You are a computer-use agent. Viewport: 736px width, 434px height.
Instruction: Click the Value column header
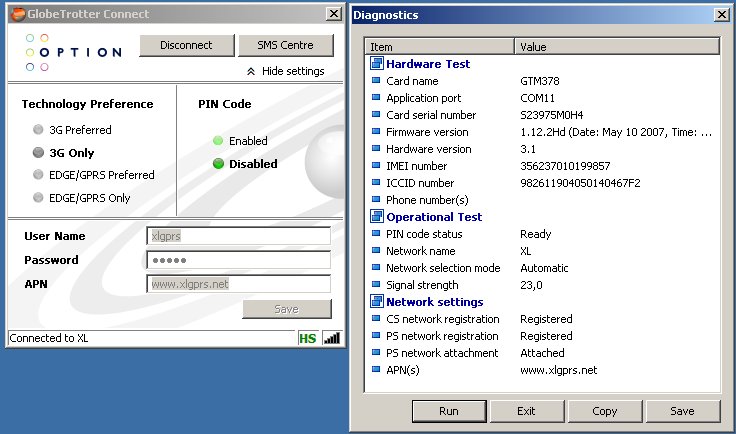(x=617, y=46)
